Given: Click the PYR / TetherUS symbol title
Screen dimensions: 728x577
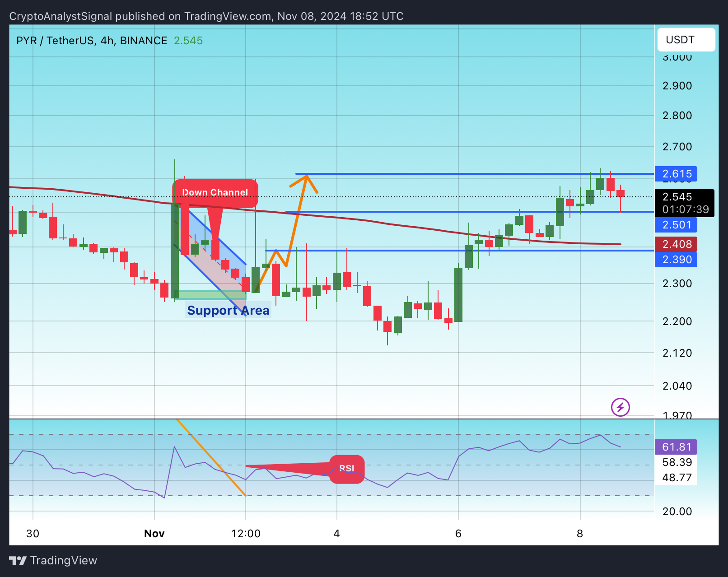Looking at the screenshot, I should [92, 41].
